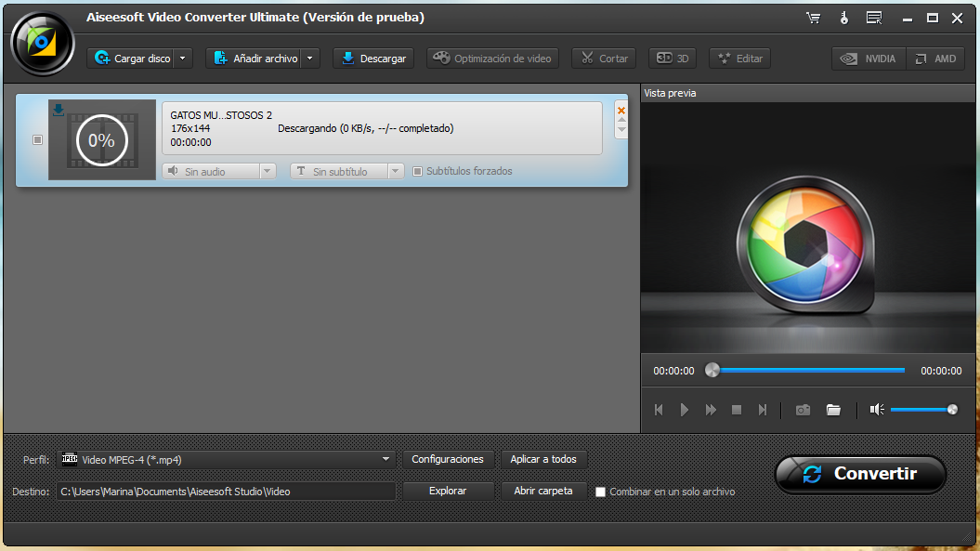Click the Explorar button
Viewport: 980px width, 551px height.
[x=448, y=491]
